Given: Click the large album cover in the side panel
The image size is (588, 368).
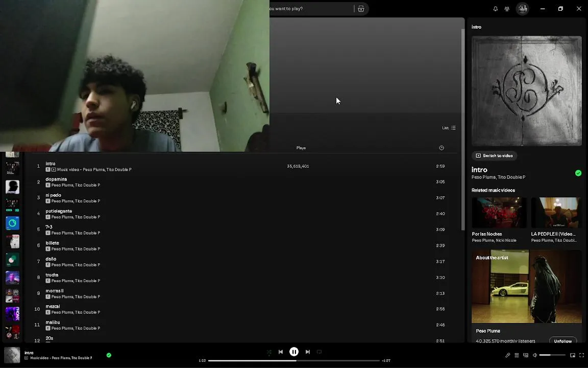Looking at the screenshot, I should 527,91.
